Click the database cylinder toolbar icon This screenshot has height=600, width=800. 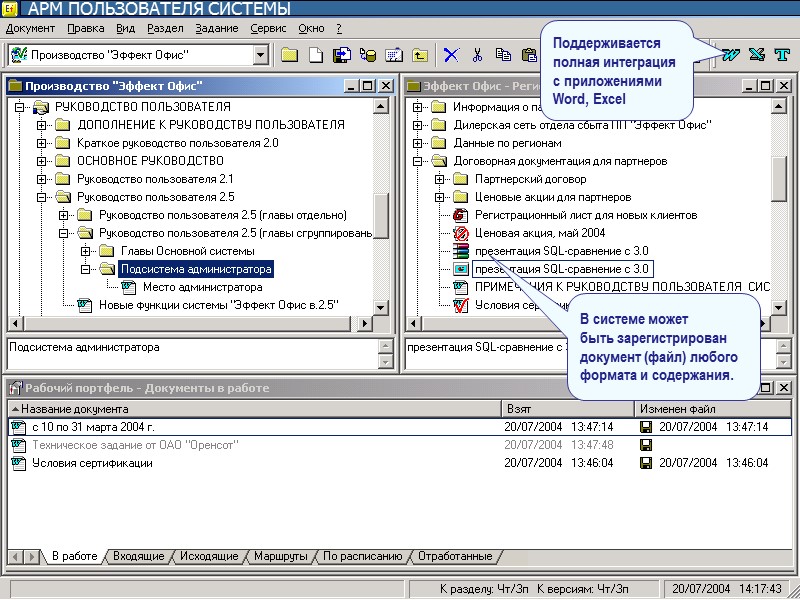(368, 55)
